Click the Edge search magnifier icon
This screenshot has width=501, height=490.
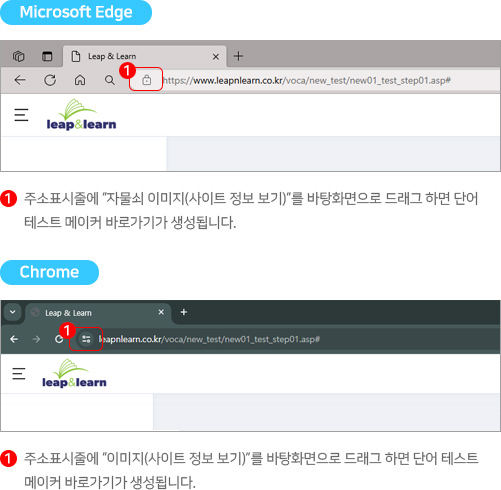pyautogui.click(x=110, y=80)
